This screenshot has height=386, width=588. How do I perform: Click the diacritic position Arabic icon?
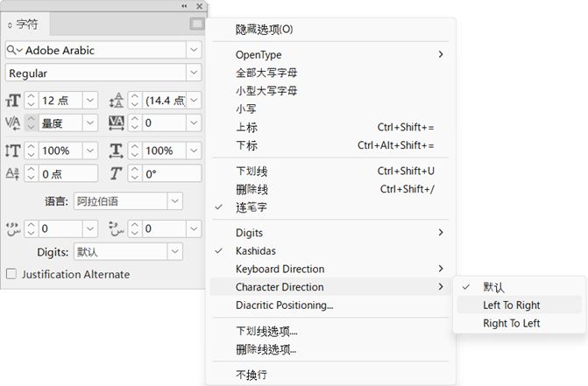(x=117, y=228)
